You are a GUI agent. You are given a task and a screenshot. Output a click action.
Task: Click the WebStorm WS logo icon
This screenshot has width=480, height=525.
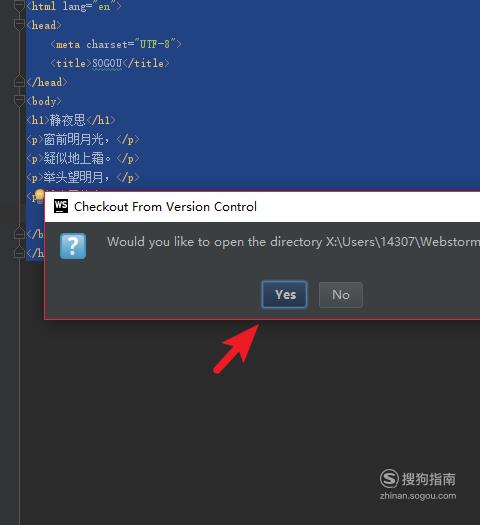[61, 206]
